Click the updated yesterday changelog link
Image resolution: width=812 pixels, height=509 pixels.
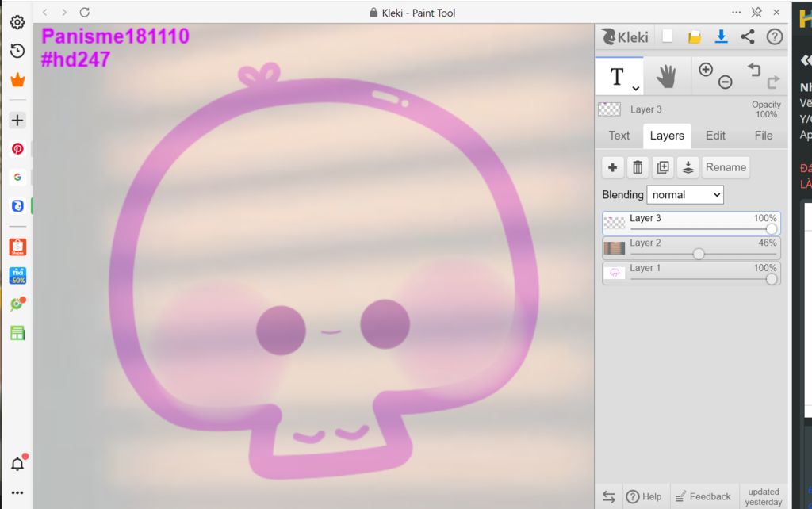tap(764, 496)
